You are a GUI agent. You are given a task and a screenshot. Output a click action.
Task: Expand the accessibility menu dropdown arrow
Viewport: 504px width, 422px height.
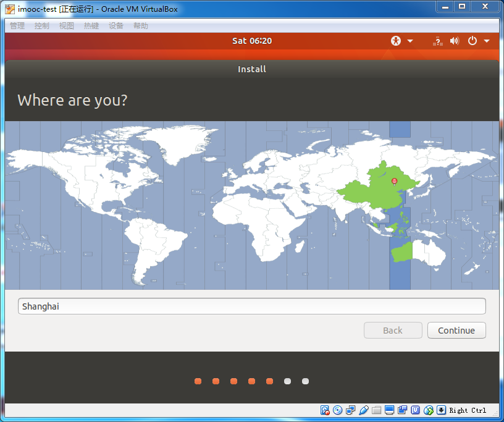pos(410,41)
